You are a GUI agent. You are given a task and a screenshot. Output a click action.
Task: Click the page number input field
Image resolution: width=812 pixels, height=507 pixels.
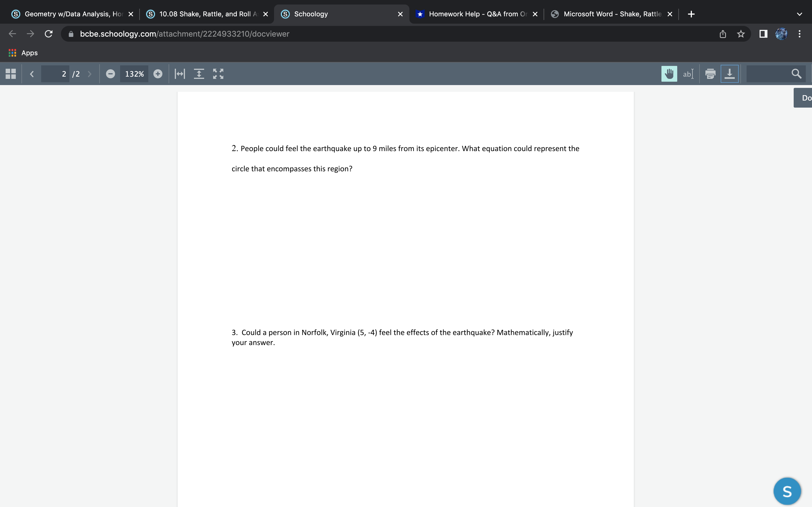pyautogui.click(x=55, y=74)
